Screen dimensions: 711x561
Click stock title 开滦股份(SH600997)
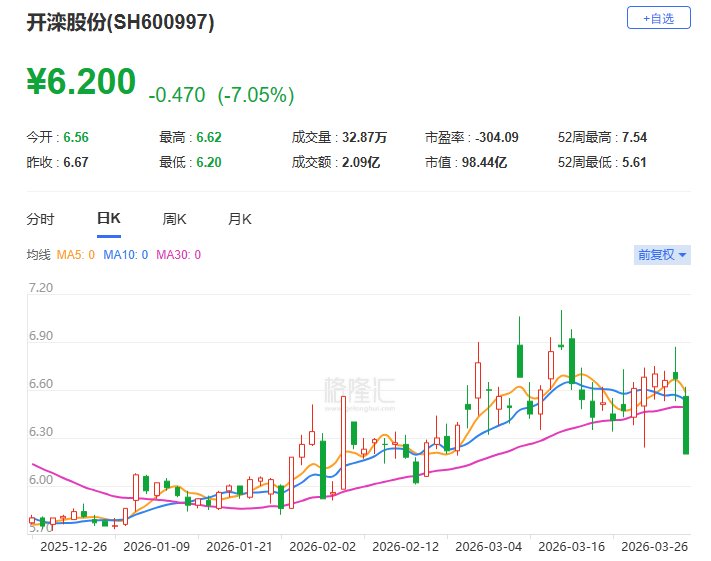tap(120, 22)
